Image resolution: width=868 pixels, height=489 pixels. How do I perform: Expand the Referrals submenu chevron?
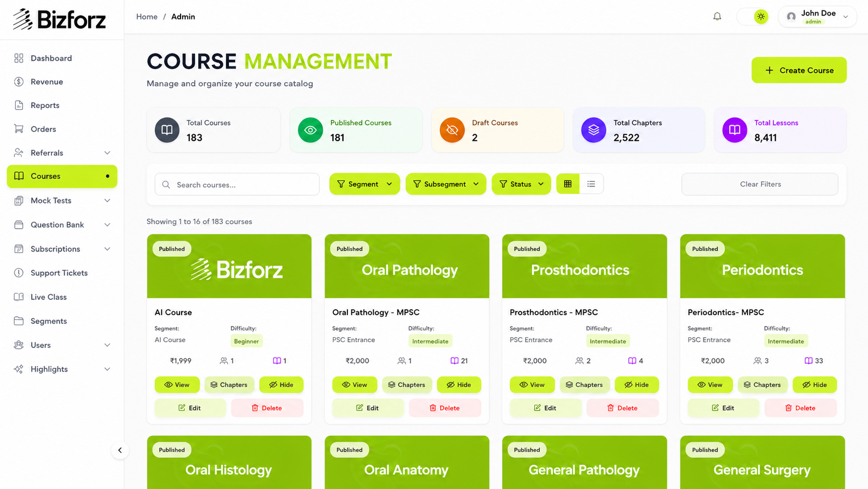[107, 153]
